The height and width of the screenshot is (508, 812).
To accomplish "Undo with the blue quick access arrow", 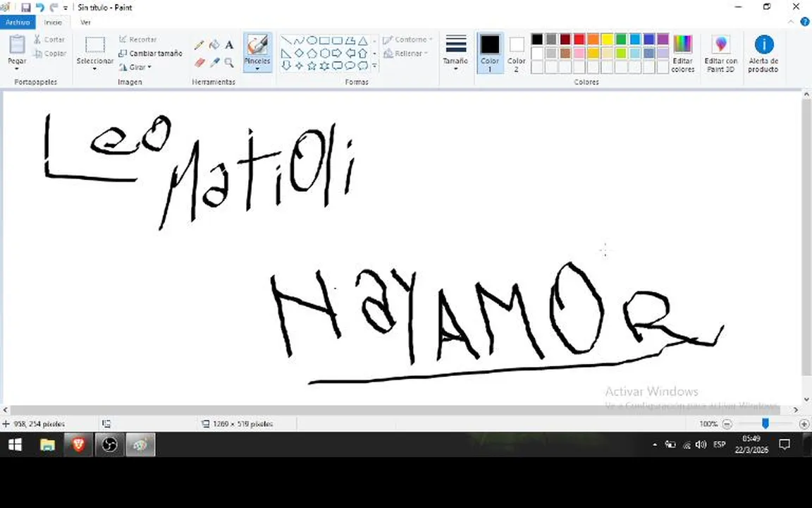I will click(40, 7).
